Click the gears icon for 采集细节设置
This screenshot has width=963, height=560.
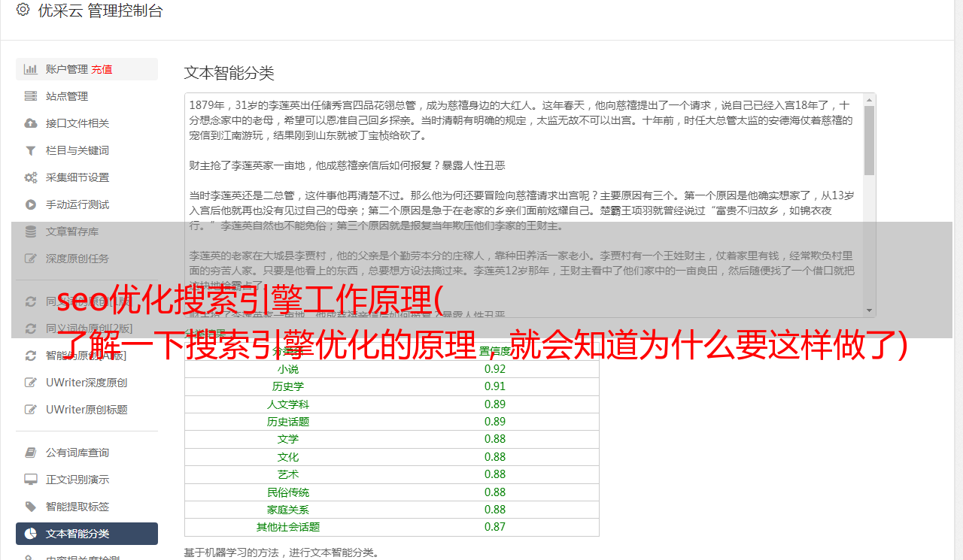tap(30, 177)
